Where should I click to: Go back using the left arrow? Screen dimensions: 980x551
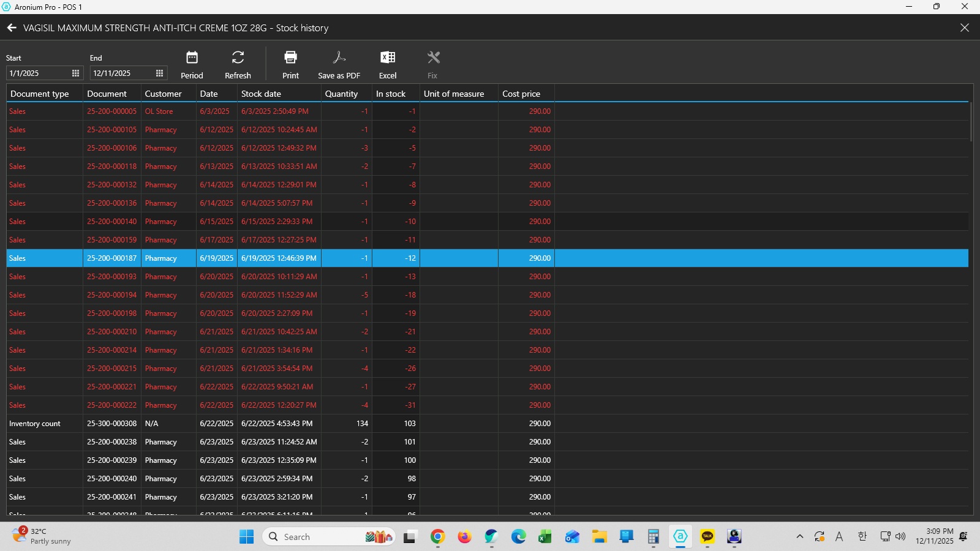[12, 28]
